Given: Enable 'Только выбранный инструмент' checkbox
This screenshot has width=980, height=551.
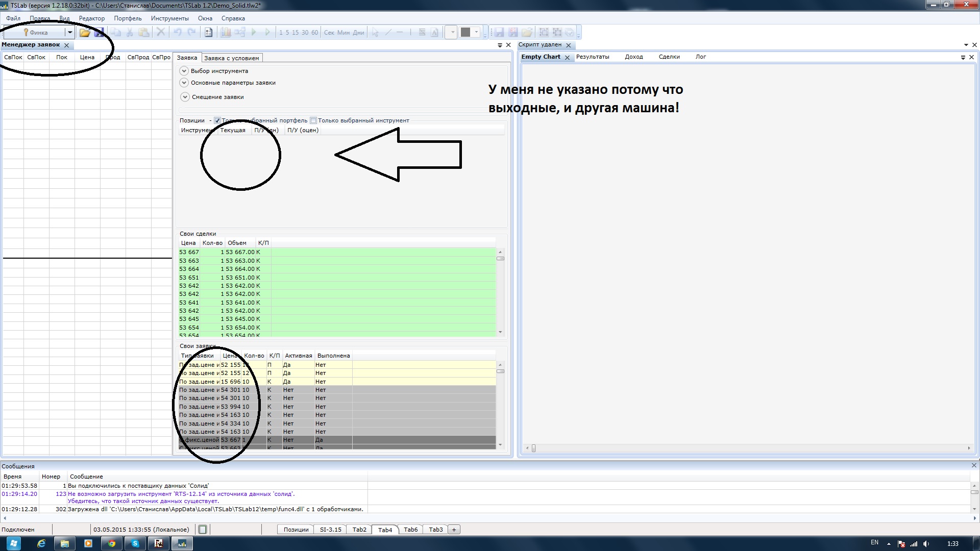Looking at the screenshot, I should click(313, 120).
